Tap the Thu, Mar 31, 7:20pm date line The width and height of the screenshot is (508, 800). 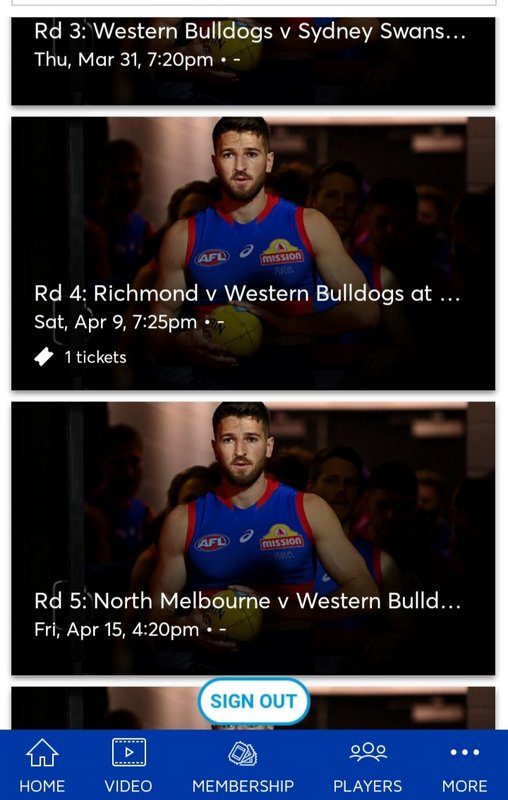[137, 60]
